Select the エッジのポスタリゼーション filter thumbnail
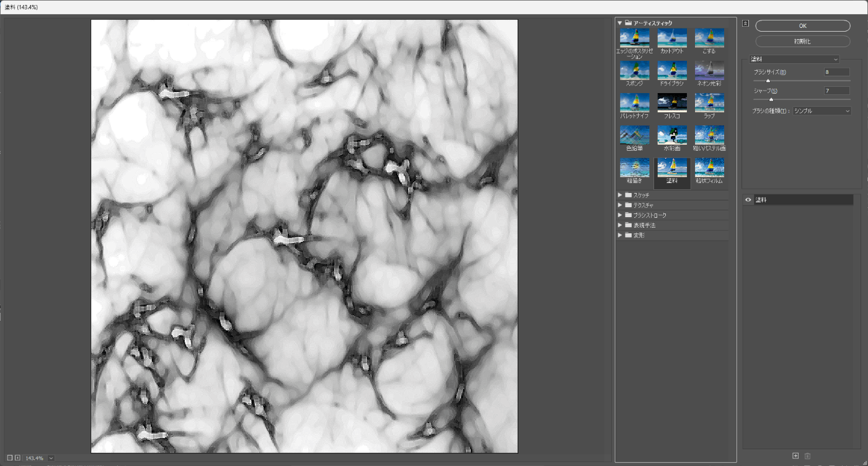The width and height of the screenshot is (868, 466). coord(634,38)
